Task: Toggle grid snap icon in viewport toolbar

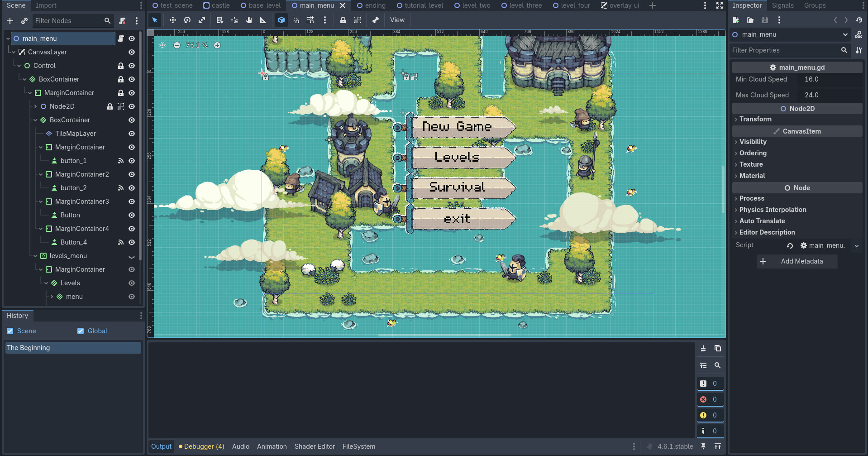Action: 310,20
